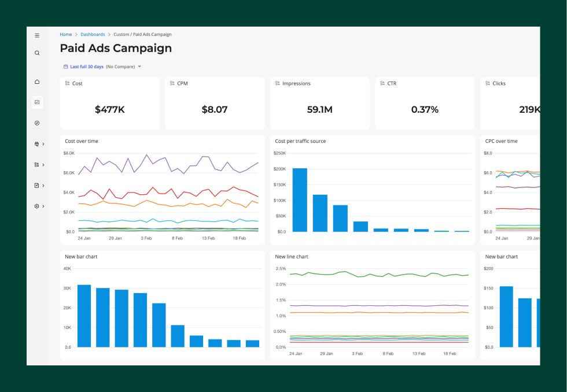This screenshot has height=392, width=567.
Task: Open the date range dropdown next to No Compare
Action: [x=139, y=66]
